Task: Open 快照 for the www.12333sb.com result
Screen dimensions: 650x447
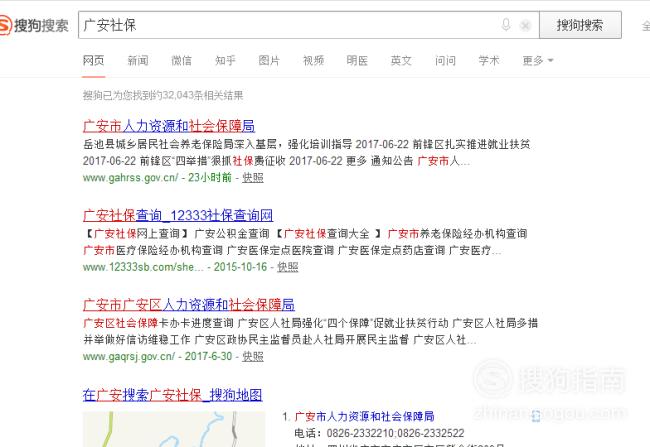Action: 288,267
